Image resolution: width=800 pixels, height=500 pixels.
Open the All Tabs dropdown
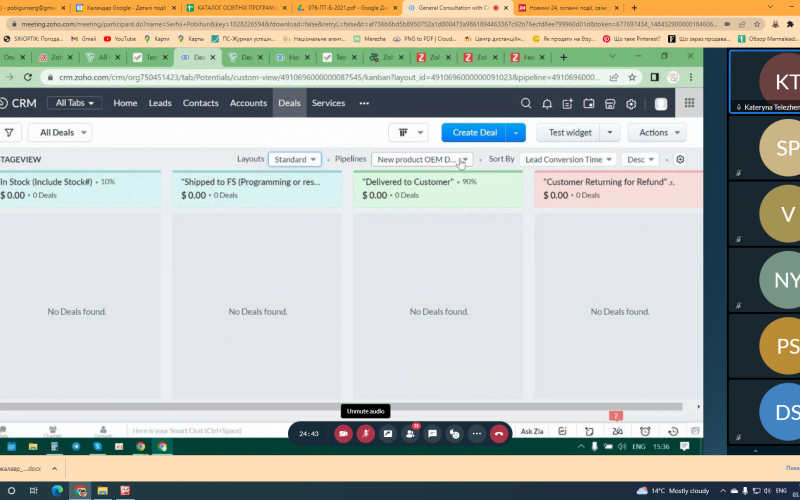pyautogui.click(x=74, y=103)
